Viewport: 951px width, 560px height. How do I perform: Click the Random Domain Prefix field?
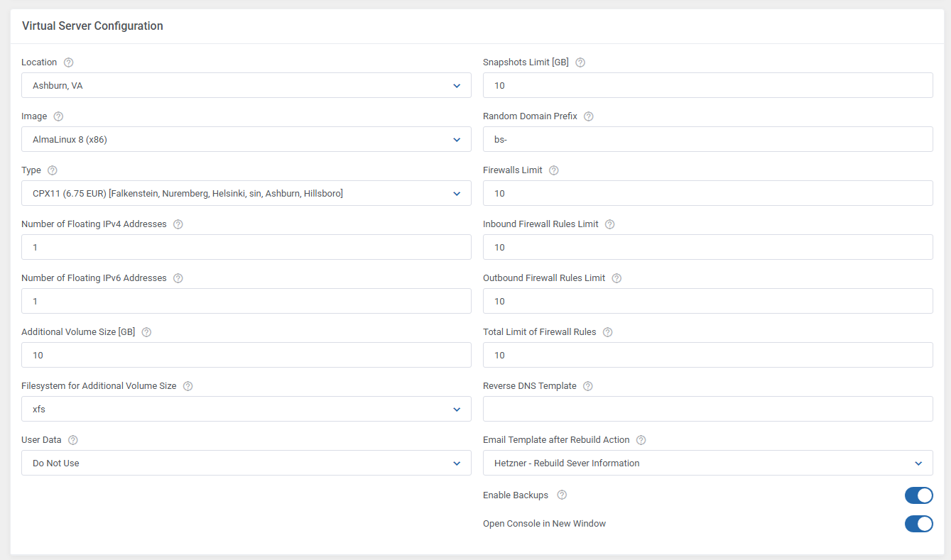708,140
